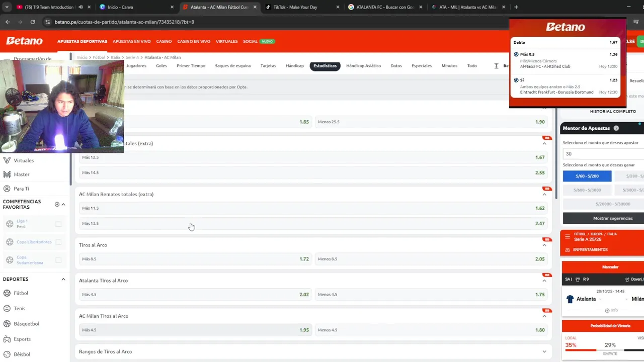Collapse Competencias Favoritas section

tap(63, 204)
